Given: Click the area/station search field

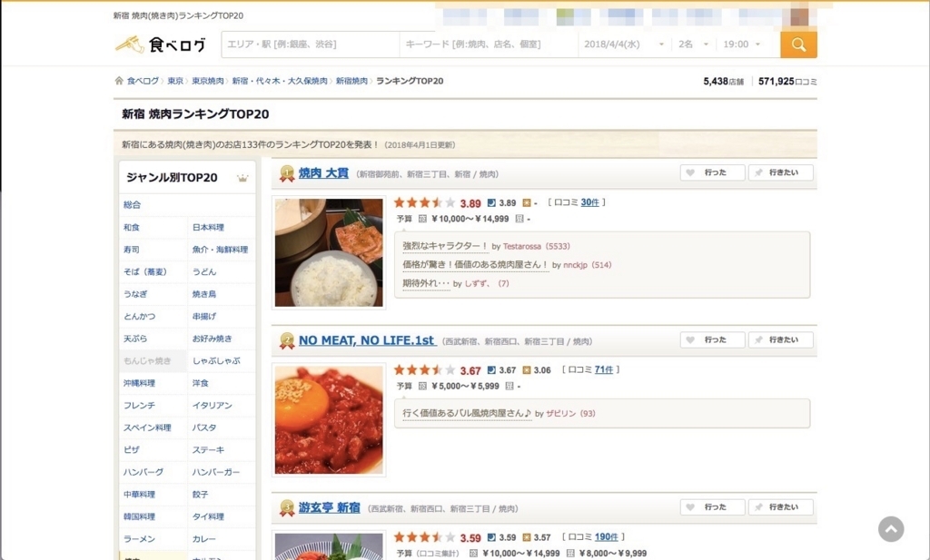Looking at the screenshot, I should [x=311, y=44].
